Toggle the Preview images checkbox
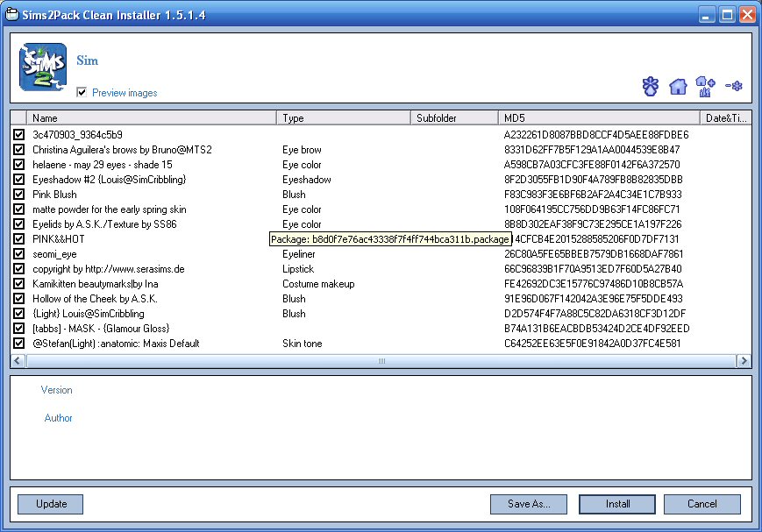The width and height of the screenshot is (762, 532). [x=82, y=92]
